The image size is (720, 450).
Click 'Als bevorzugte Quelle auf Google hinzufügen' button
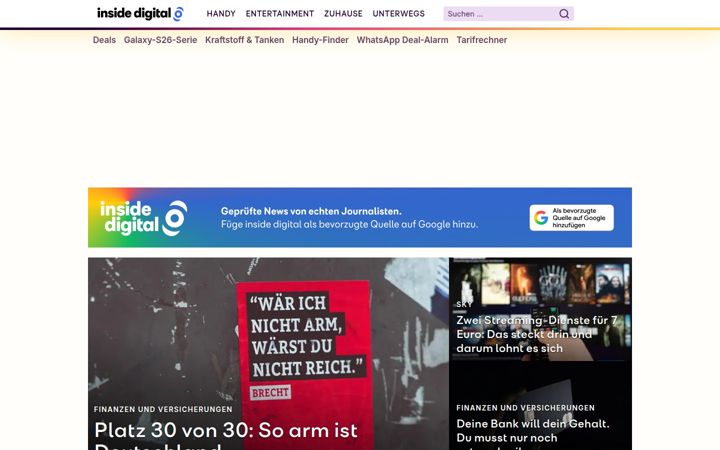click(571, 218)
